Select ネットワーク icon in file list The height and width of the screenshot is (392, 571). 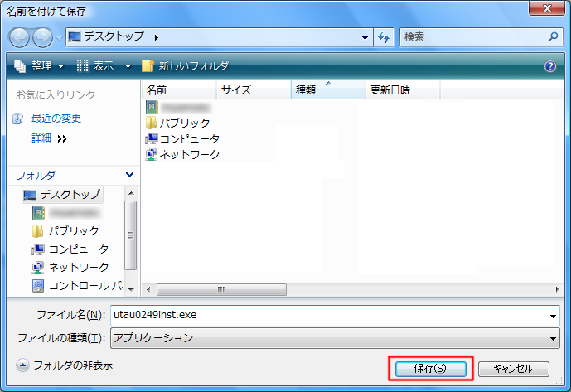click(x=151, y=154)
